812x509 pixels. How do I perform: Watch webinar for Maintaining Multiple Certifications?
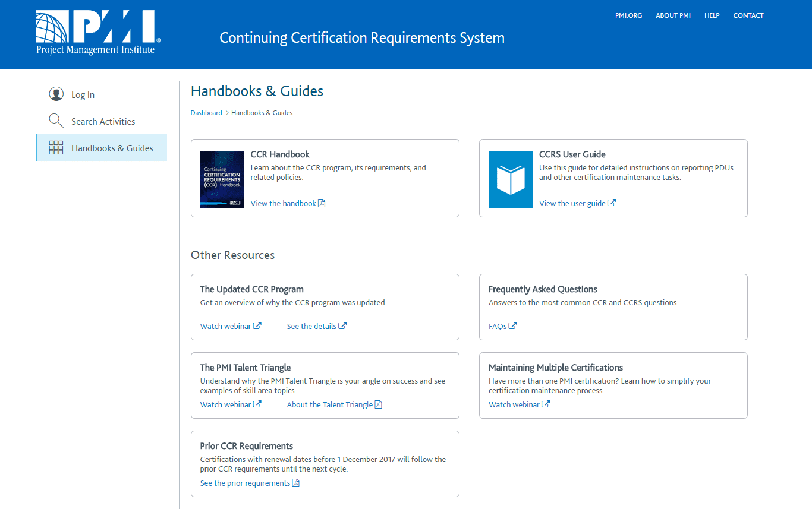click(x=514, y=404)
